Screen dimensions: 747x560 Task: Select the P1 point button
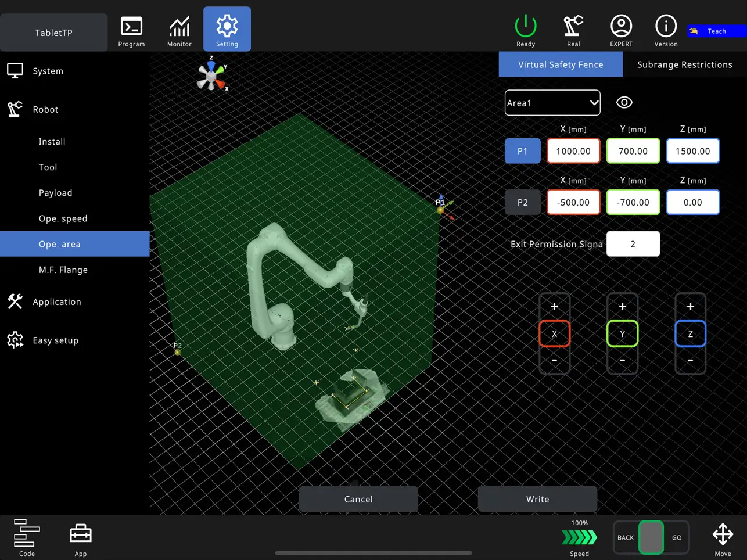click(x=523, y=151)
